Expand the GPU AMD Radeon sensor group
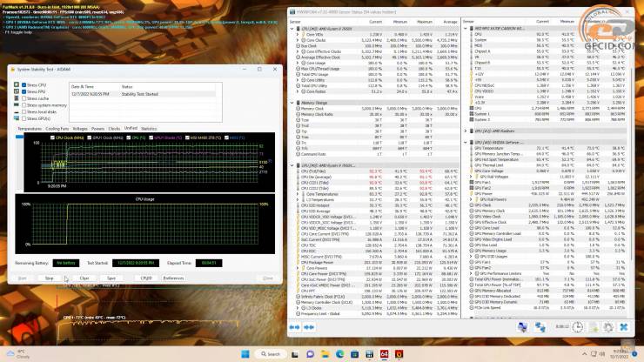The width and height of the screenshot is (644, 362). 466,131
